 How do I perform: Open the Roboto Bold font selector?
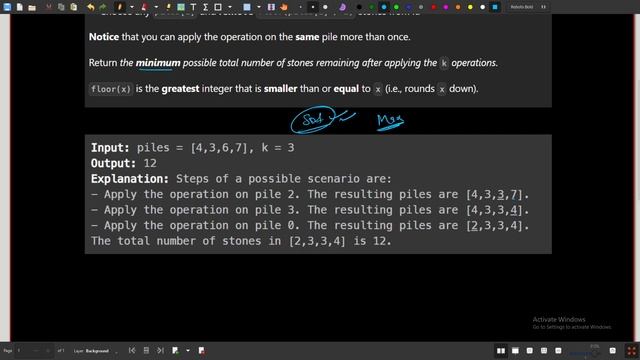(528, 7)
